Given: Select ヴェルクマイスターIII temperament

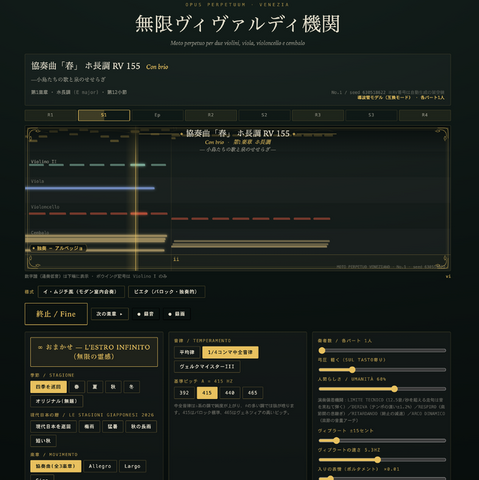Looking at the screenshot, I should coord(207,367).
